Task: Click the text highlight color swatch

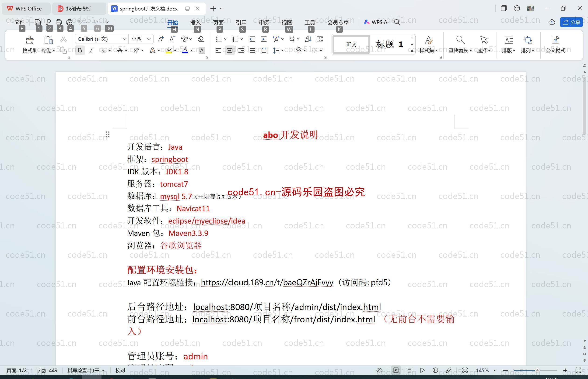Action: [169, 50]
